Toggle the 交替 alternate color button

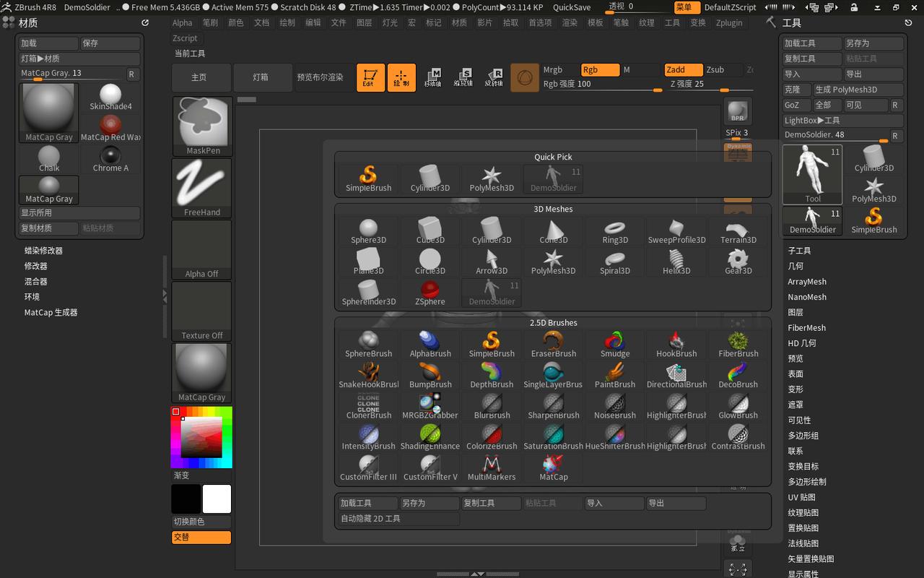point(201,538)
